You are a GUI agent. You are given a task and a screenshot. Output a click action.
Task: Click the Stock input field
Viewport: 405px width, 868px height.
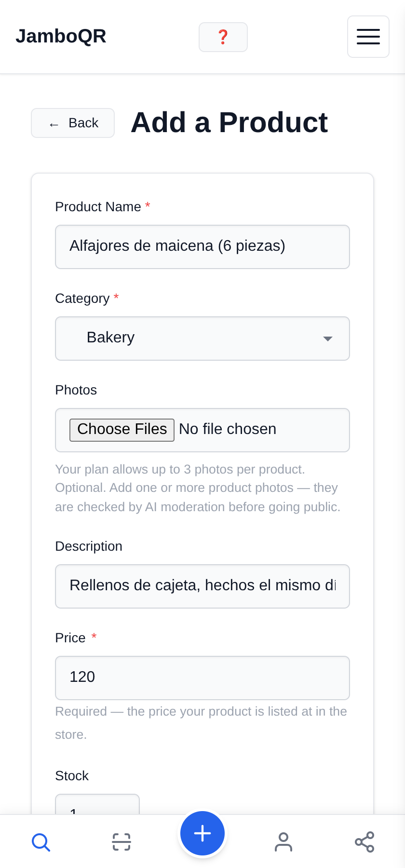point(97,805)
